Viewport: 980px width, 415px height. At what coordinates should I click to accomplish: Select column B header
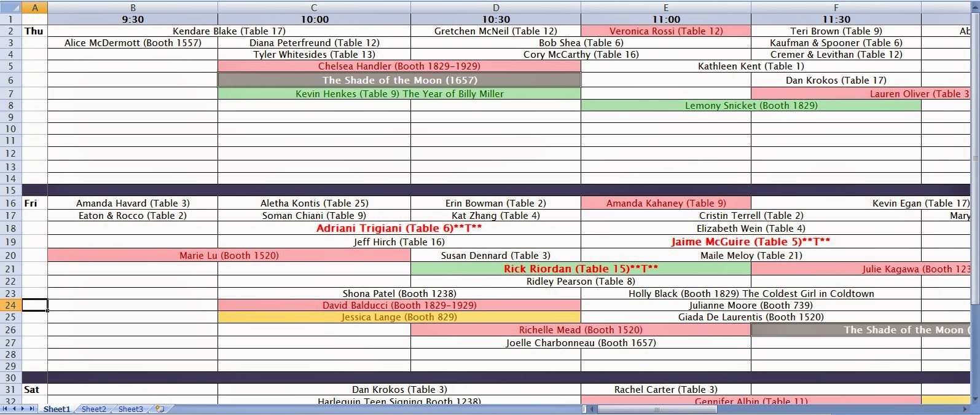coord(133,7)
